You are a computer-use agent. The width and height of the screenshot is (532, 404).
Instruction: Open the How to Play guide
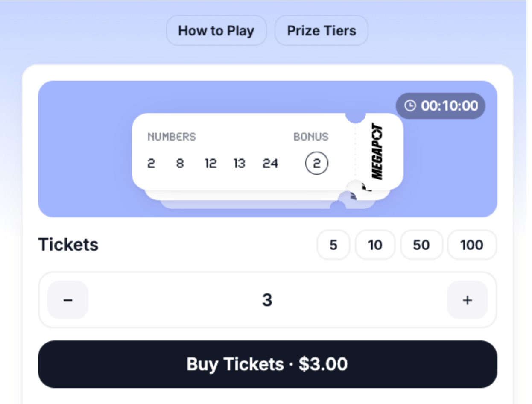click(216, 31)
